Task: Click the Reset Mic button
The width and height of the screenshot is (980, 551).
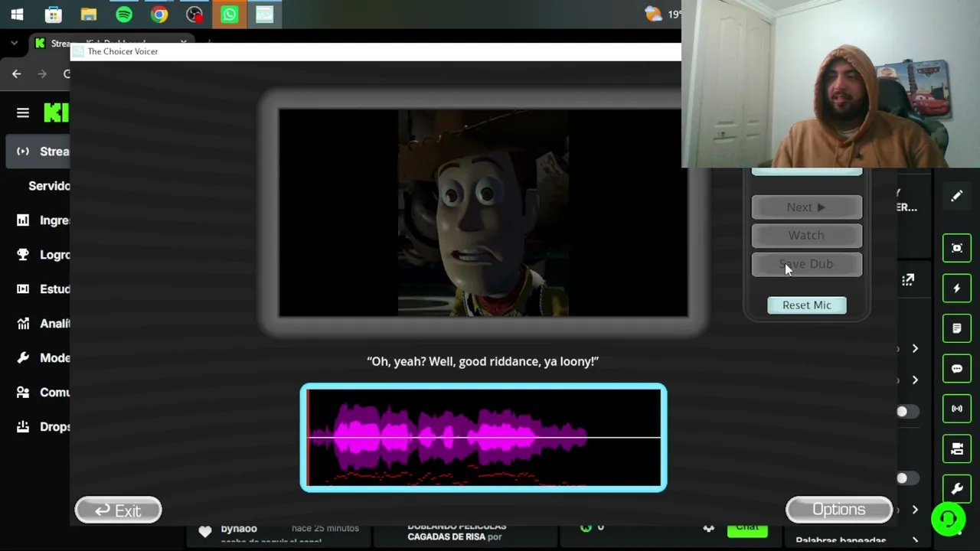Action: (806, 305)
